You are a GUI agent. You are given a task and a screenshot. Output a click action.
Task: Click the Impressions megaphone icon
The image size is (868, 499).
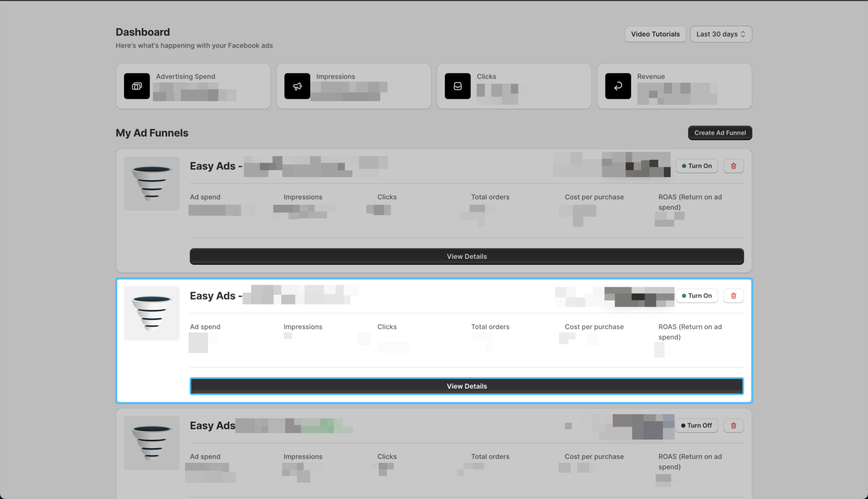click(297, 86)
